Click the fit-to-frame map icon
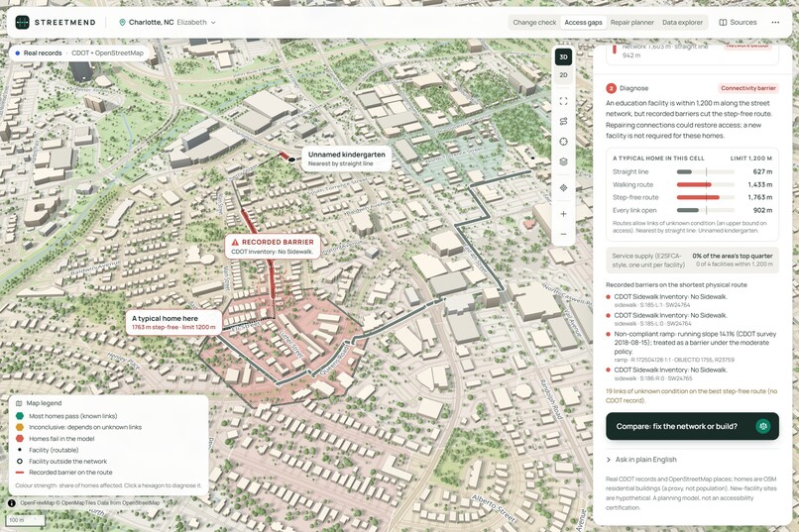The height and width of the screenshot is (532, 799). 563,101
